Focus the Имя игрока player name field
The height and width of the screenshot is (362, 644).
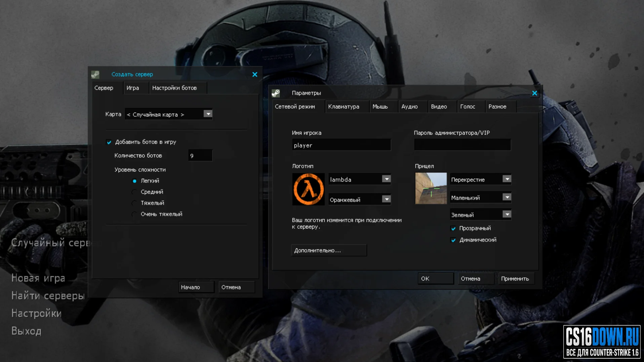tap(341, 145)
